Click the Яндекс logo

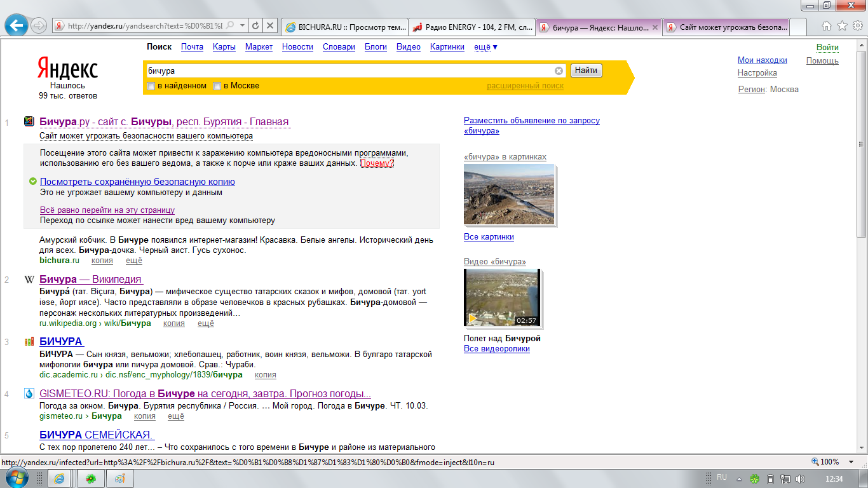point(67,69)
